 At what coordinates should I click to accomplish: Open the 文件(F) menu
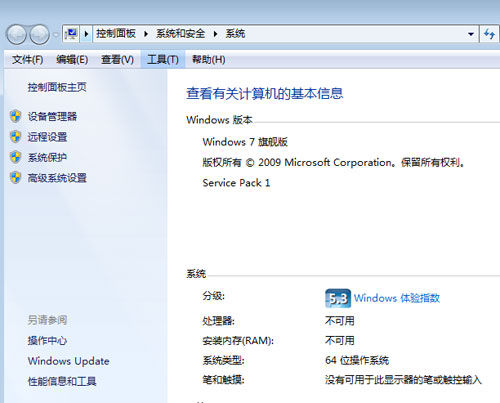click(28, 60)
